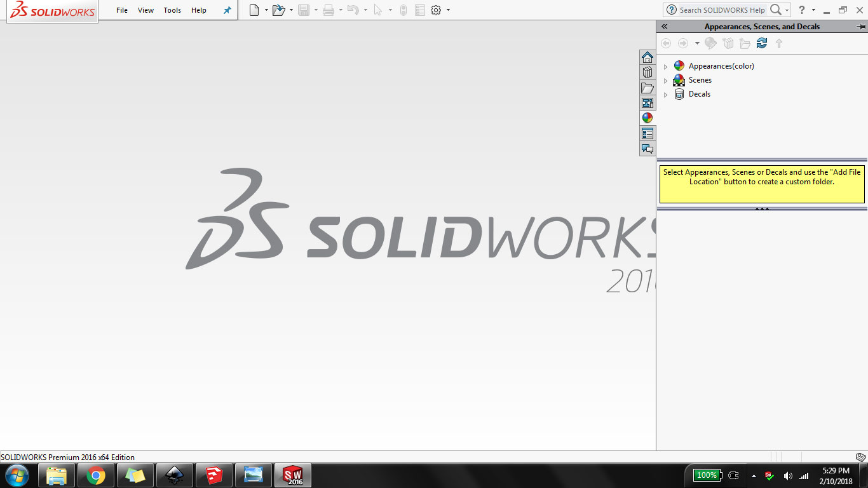The height and width of the screenshot is (488, 868).
Task: Open the Help menu
Action: [x=199, y=10]
